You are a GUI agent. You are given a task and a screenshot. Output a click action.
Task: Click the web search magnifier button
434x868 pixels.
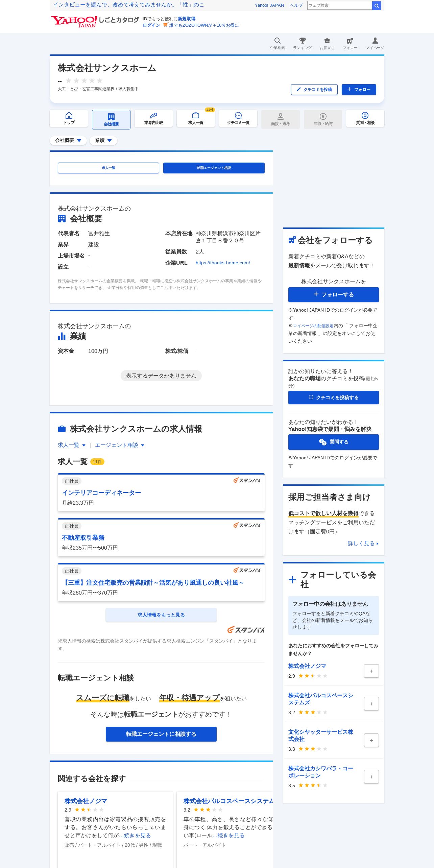377,5
